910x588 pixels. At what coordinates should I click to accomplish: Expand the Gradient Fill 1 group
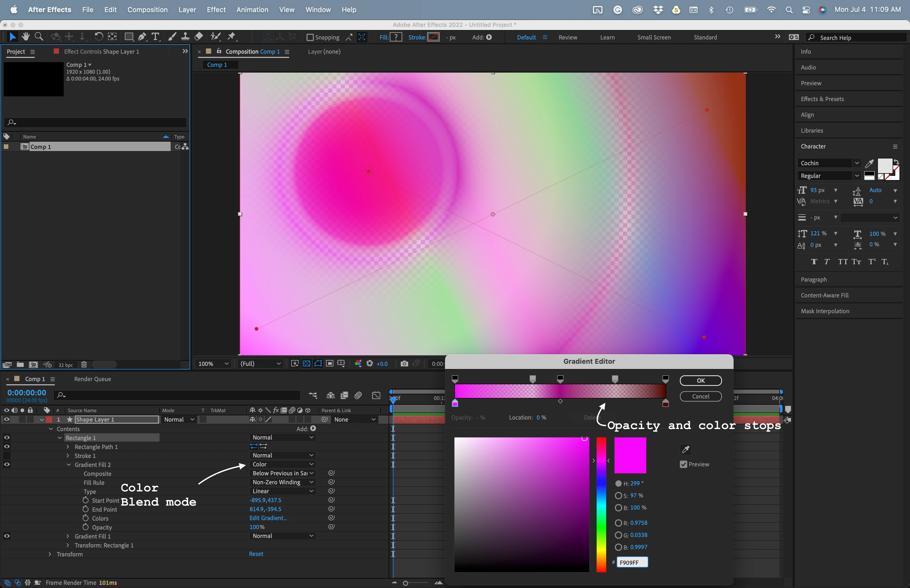68,536
